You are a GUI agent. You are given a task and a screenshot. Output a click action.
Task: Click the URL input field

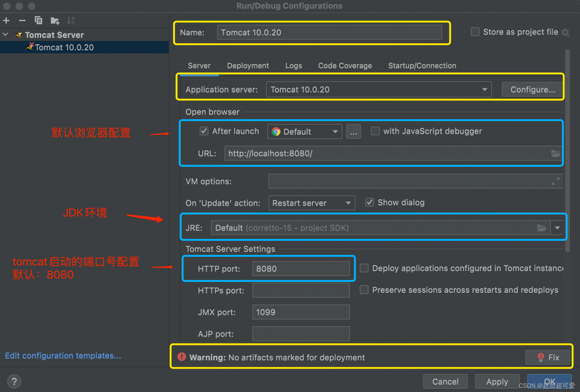coord(393,154)
